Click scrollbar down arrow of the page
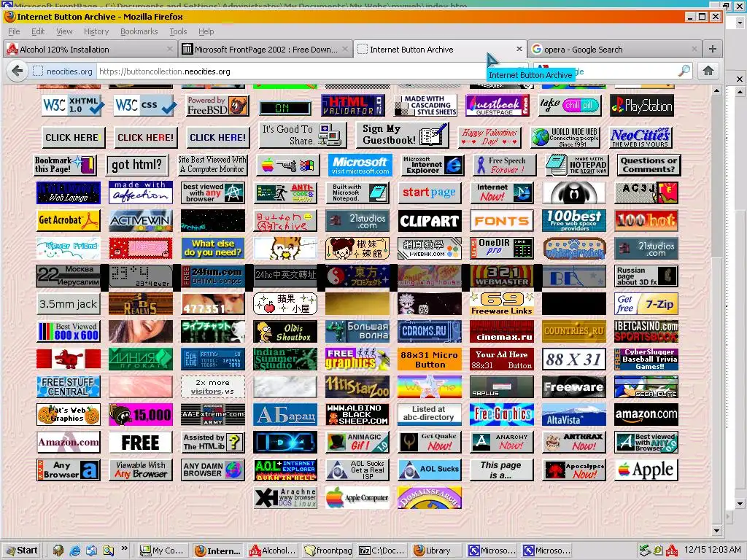Viewport: 747px width, 560px height. (x=717, y=531)
